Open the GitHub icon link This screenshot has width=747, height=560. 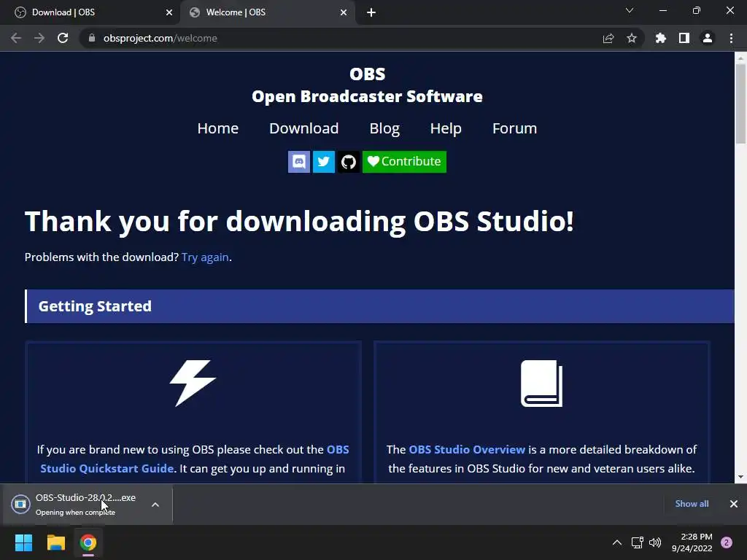pos(348,161)
